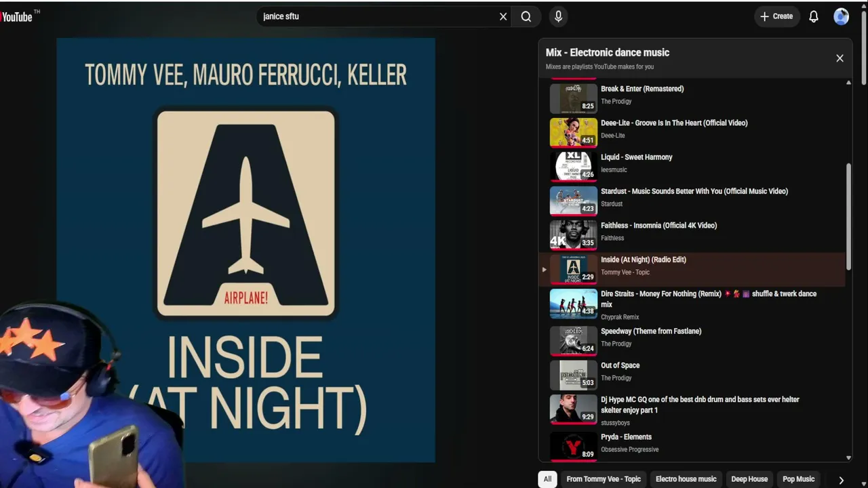Select 'Inside (At Night) (Radio Edit)' title
868x488 pixels.
644,260
